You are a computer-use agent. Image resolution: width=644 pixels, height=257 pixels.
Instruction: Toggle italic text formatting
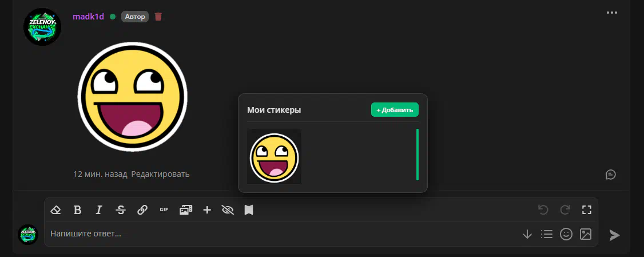pos(99,210)
